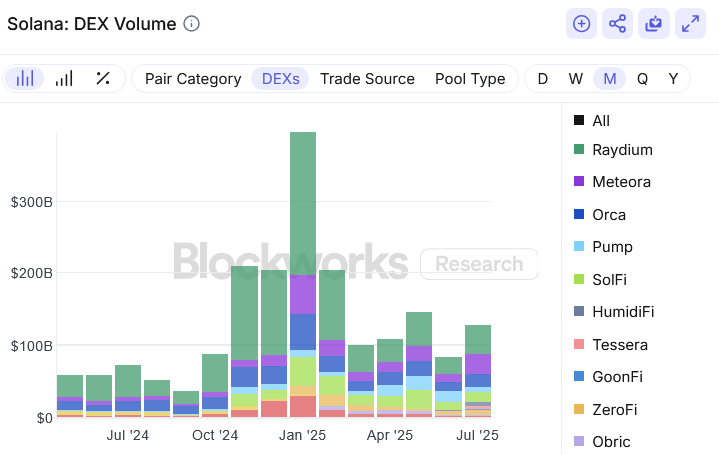
Task: Click the Oct '24 axis label
Action: [215, 435]
